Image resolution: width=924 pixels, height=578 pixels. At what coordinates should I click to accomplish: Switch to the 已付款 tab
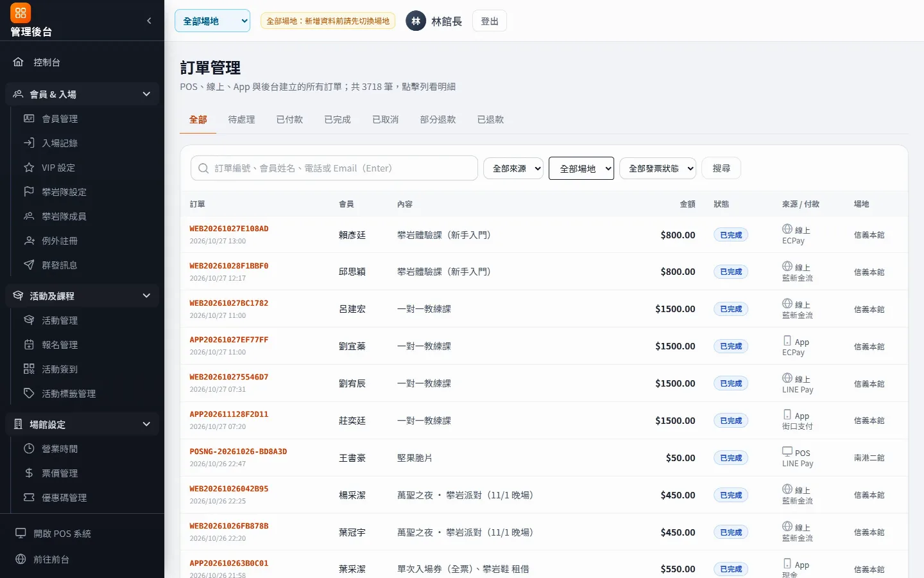pyautogui.click(x=289, y=119)
